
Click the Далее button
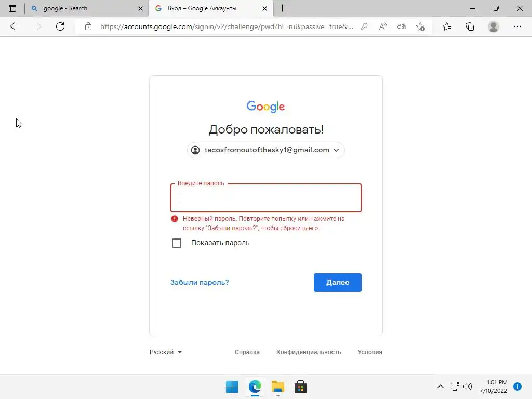(338, 282)
